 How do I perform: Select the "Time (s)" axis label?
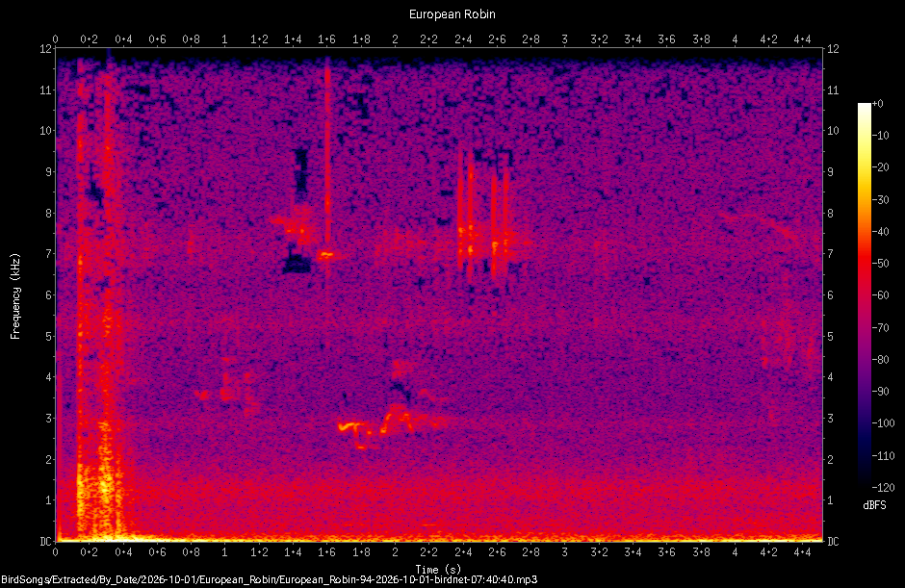438,570
